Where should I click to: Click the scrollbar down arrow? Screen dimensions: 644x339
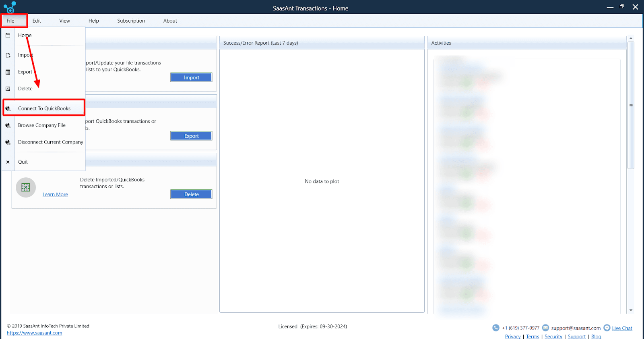click(x=631, y=310)
